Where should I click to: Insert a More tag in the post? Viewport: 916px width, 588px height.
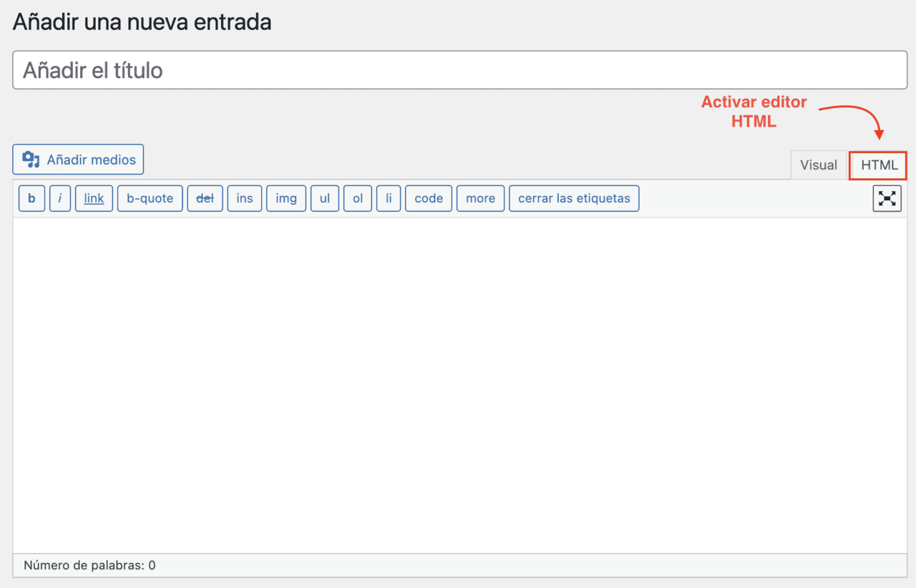(480, 198)
